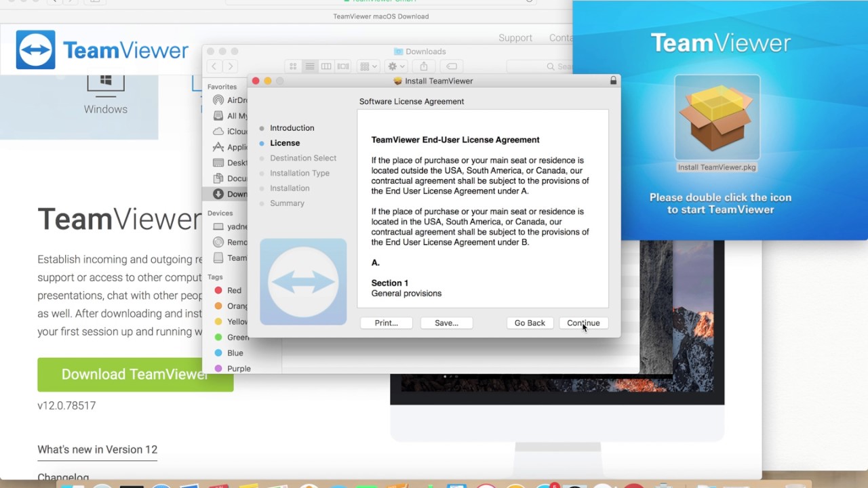Click the Finder Share button

424,66
